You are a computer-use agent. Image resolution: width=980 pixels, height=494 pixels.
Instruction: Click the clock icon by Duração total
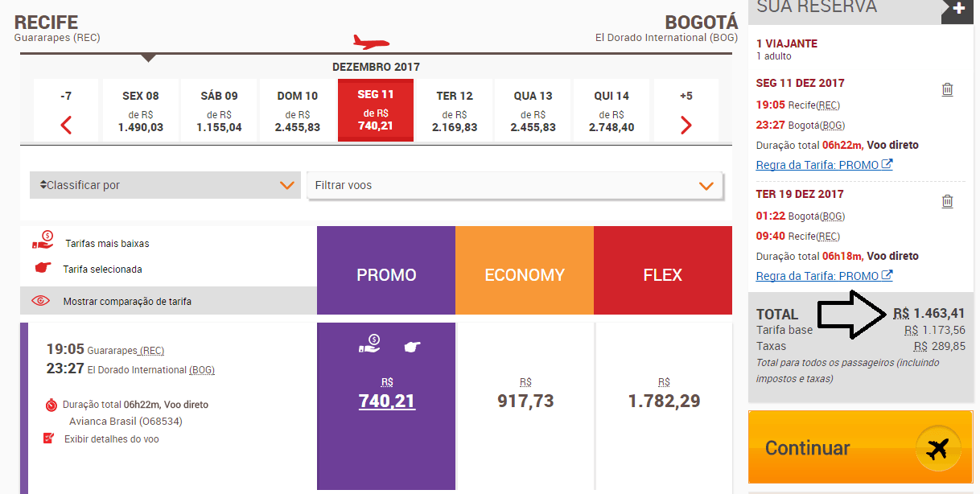[51, 405]
